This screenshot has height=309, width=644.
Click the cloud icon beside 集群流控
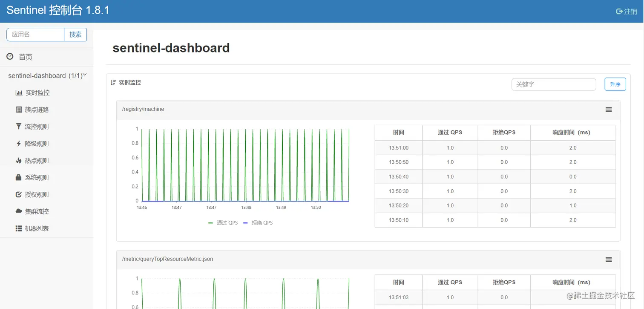coord(19,211)
